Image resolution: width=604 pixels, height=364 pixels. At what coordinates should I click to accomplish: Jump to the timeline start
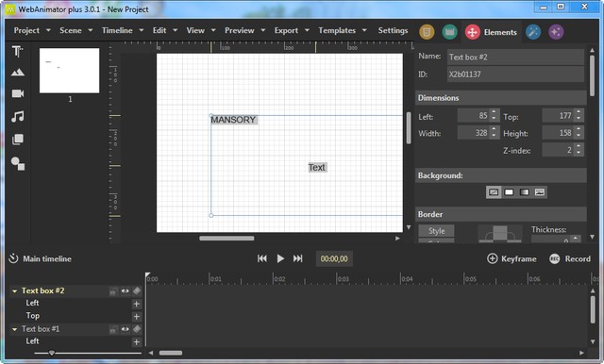coord(262,258)
